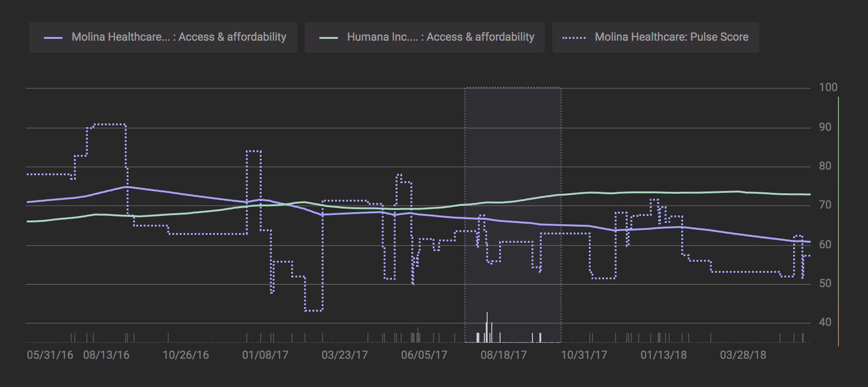Click the 90 value on y-axis
The image size is (868, 387).
(825, 127)
